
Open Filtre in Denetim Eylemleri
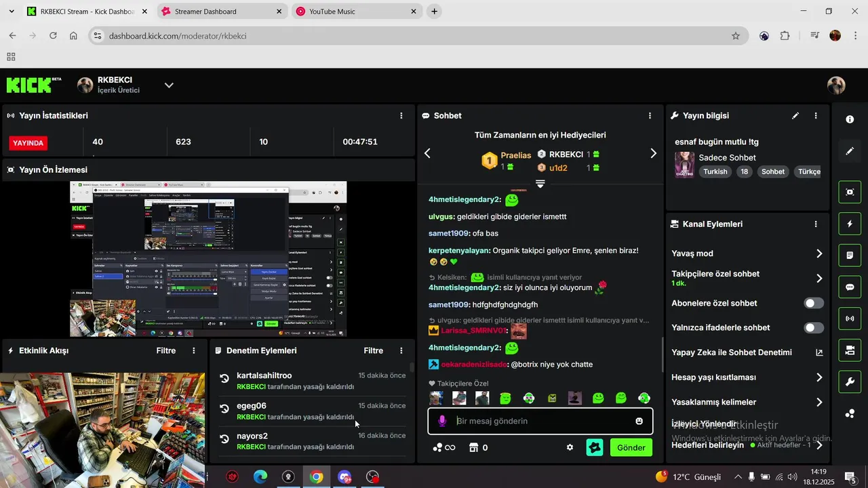(374, 351)
